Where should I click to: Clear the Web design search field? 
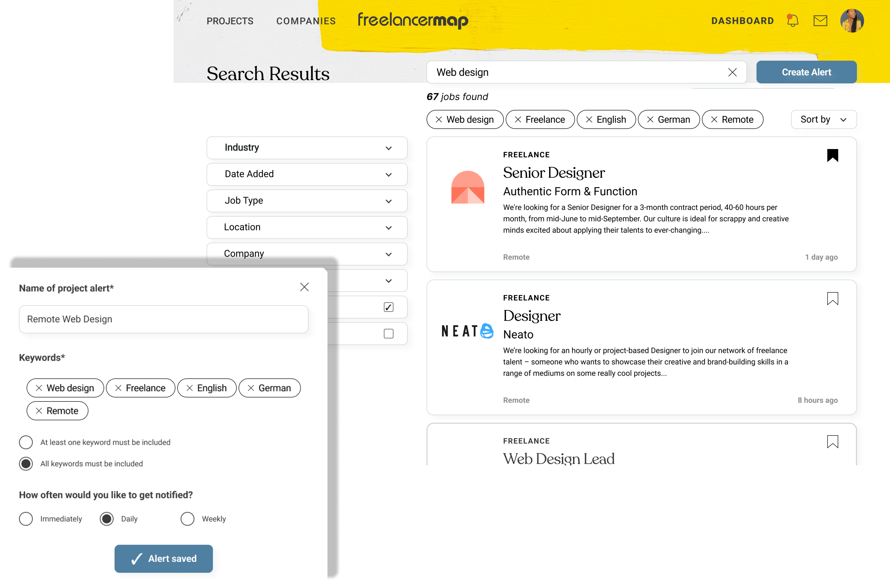point(732,72)
